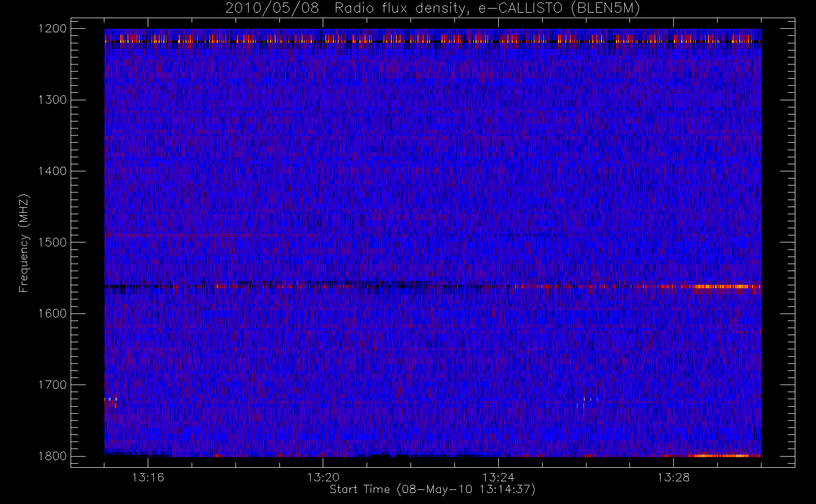Click the 13:28 time tick label
The image size is (816, 504).
673,477
